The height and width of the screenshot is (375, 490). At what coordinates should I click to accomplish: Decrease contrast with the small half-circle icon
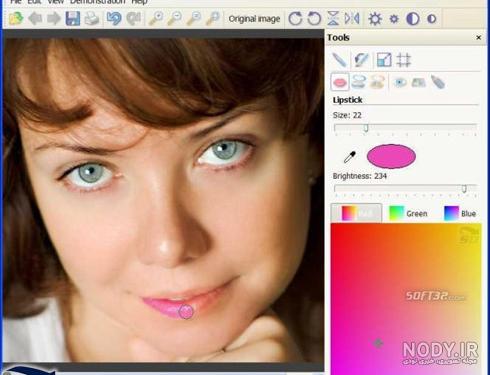tap(432, 19)
